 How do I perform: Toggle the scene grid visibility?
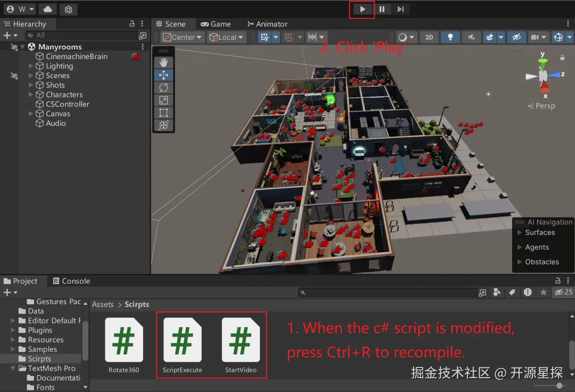click(x=265, y=37)
